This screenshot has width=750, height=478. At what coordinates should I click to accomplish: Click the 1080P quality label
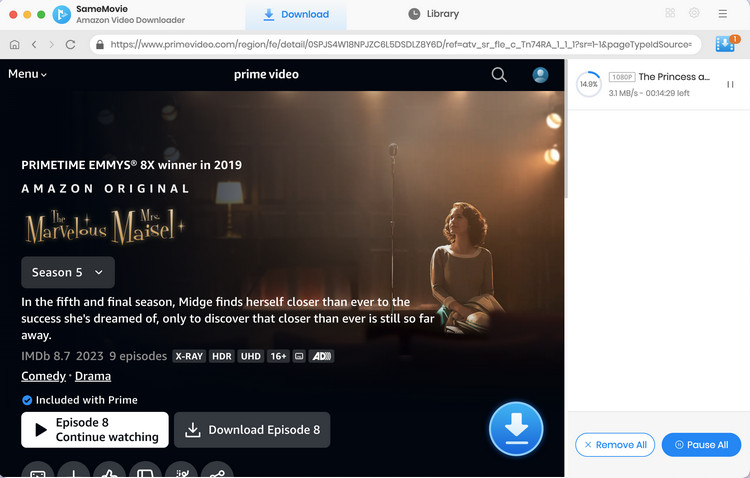tap(622, 77)
